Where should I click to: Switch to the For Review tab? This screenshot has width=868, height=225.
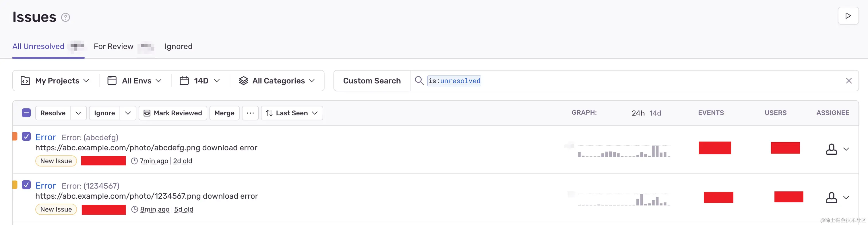114,46
